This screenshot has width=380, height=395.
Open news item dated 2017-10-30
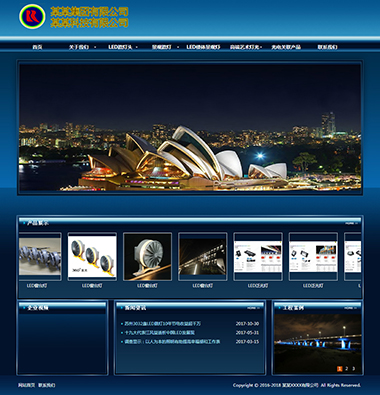tap(163, 324)
